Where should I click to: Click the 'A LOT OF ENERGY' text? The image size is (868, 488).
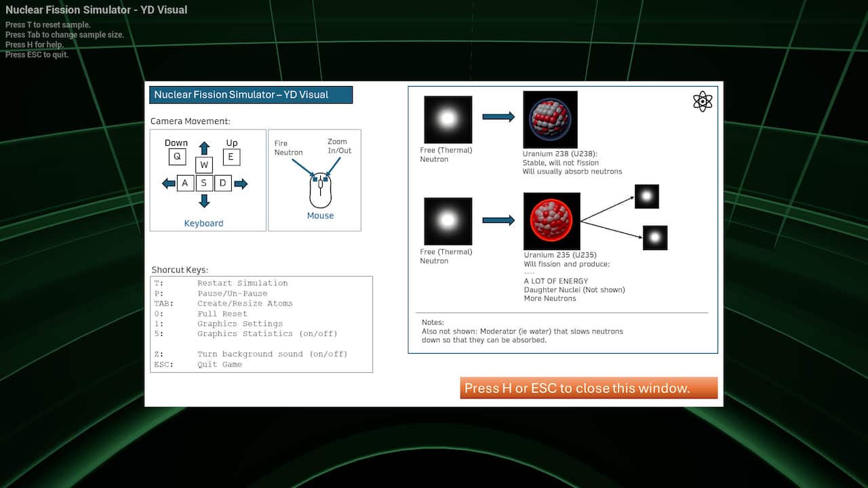tap(556, 281)
